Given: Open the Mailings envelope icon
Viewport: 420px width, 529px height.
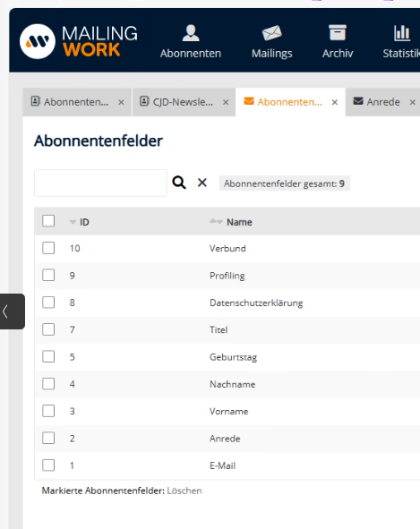Looking at the screenshot, I should tap(271, 33).
